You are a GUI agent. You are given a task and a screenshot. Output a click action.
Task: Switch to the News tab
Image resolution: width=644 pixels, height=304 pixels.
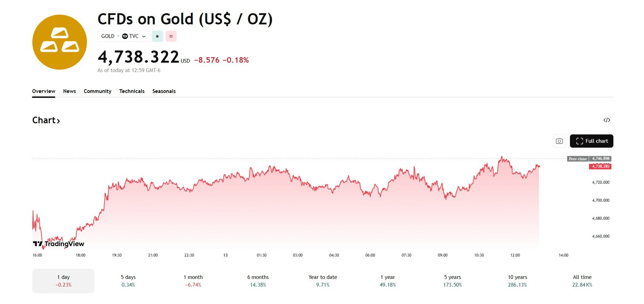coord(70,91)
